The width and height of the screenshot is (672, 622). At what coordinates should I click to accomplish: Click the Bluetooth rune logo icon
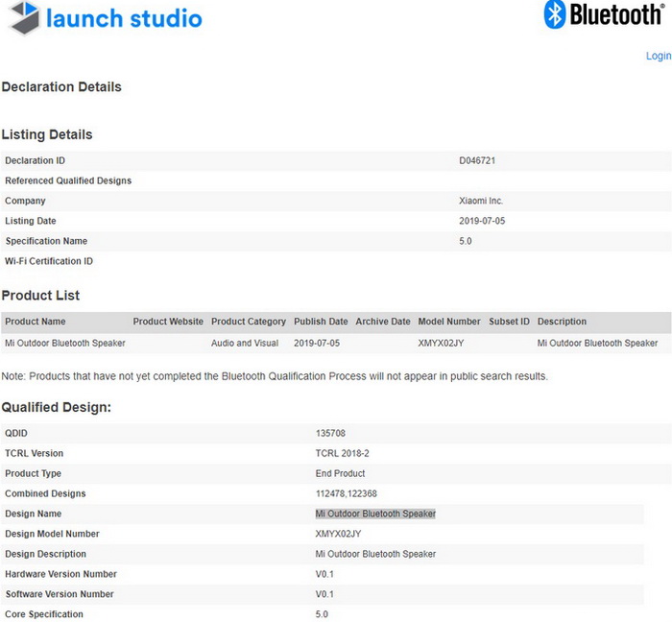[554, 14]
